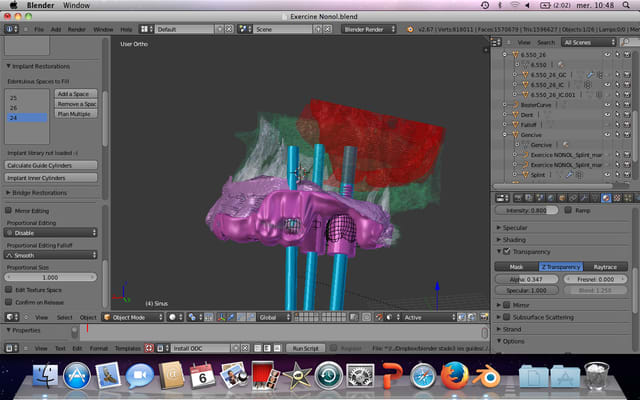Click the Blender icon in the dock
The height and width of the screenshot is (400, 640).
(488, 377)
